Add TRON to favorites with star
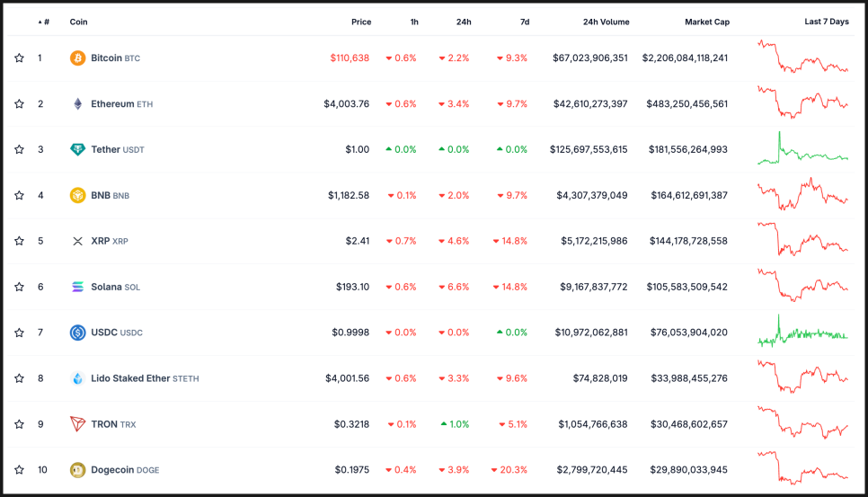The image size is (868, 497). pyautogui.click(x=19, y=424)
